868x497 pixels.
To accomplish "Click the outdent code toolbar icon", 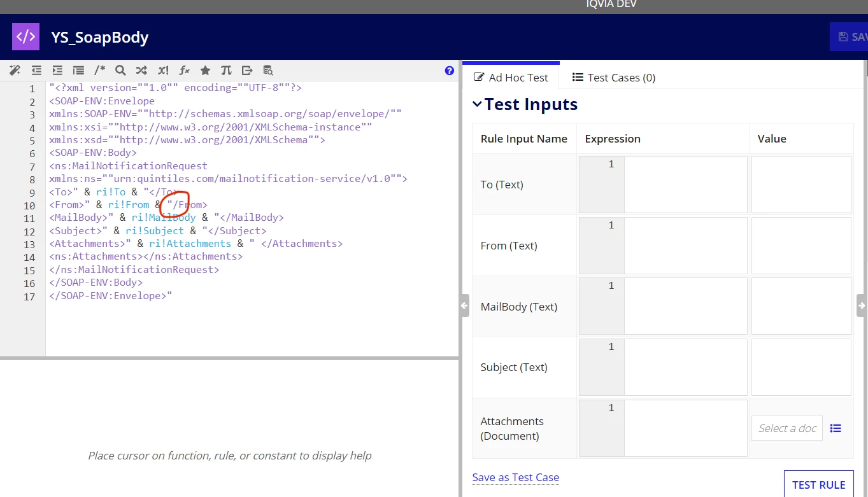I will (x=36, y=71).
